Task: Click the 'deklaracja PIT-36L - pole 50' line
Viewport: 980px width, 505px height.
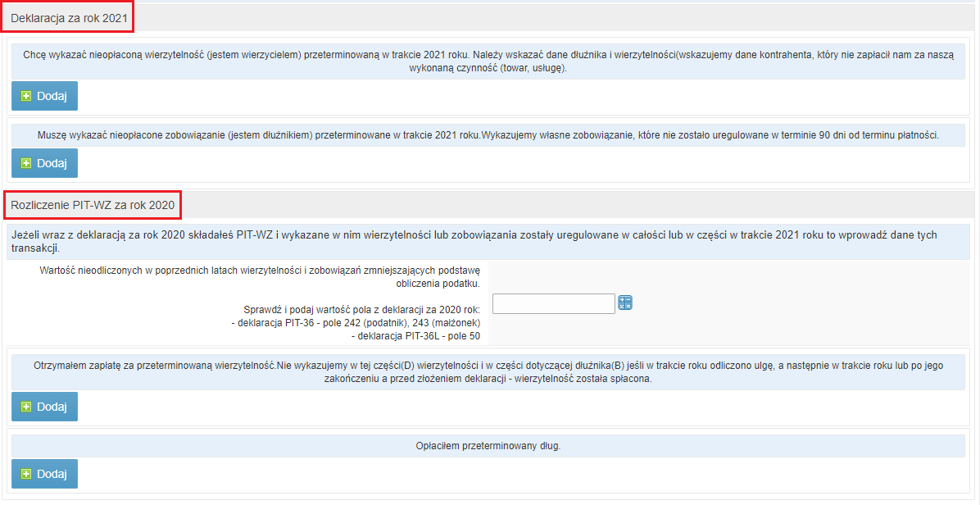Action: (x=415, y=336)
